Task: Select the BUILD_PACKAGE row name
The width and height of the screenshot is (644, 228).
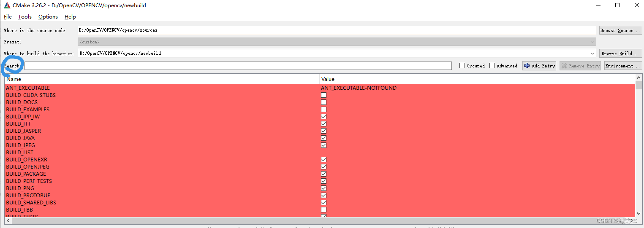Action: tap(26, 174)
